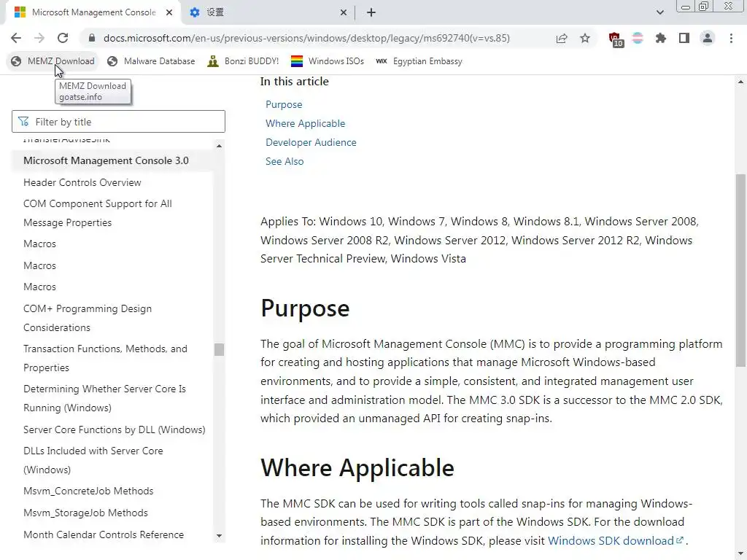The height and width of the screenshot is (560, 747).
Task: Open the Windows ISOs bookmark
Action: [x=328, y=61]
